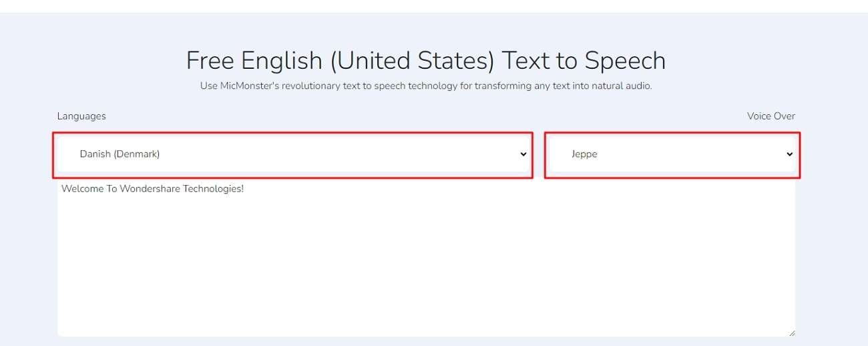The height and width of the screenshot is (346, 868).
Task: Click "(United States)" in the page title
Action: [x=412, y=61]
